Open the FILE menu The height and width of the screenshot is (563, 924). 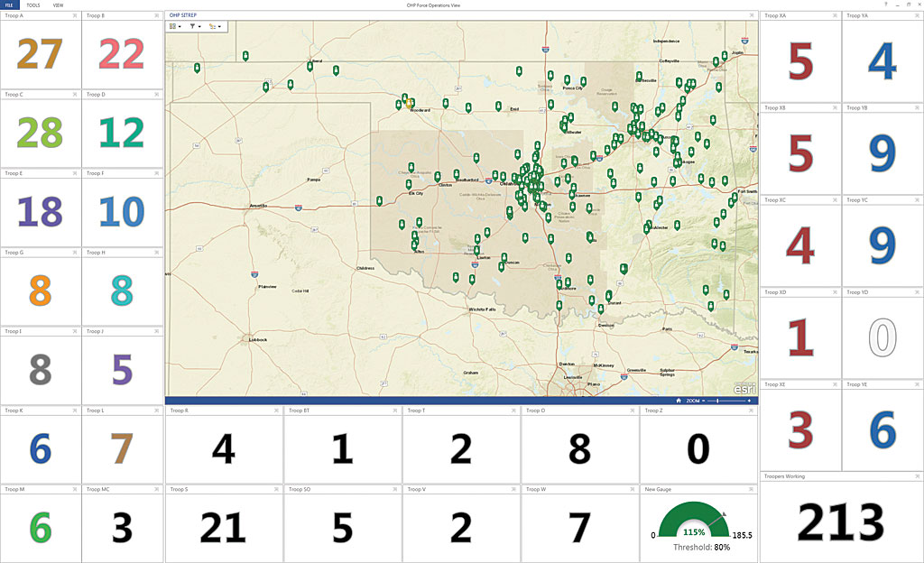(9, 5)
